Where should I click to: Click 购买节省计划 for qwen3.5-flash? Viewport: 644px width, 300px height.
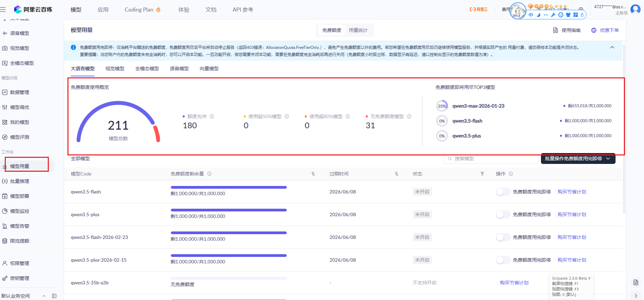(572, 192)
